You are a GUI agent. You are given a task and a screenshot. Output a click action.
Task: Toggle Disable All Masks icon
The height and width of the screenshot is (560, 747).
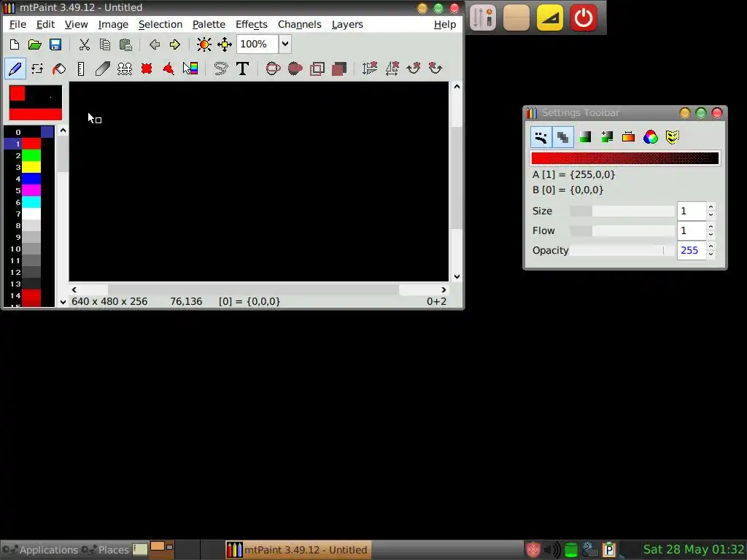(x=672, y=137)
